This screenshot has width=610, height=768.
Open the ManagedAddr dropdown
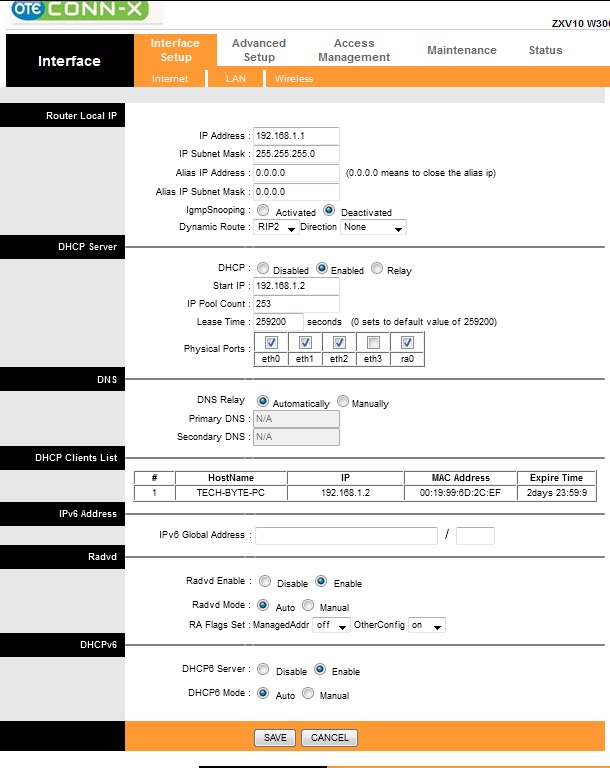331,625
